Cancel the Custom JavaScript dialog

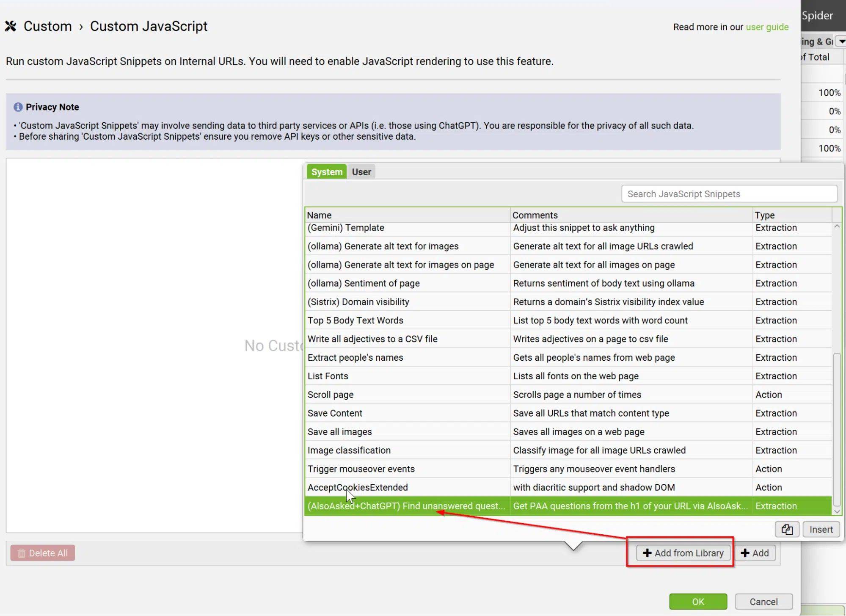pos(763,602)
